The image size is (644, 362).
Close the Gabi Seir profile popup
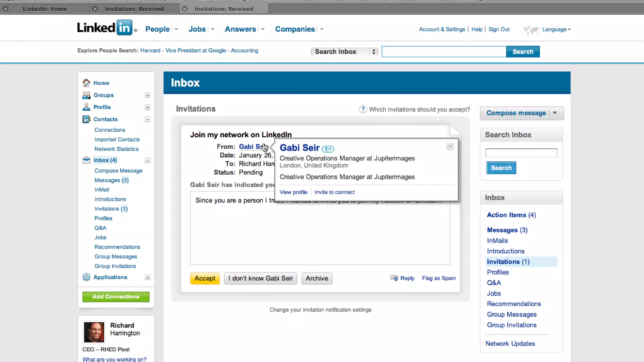[x=450, y=146]
